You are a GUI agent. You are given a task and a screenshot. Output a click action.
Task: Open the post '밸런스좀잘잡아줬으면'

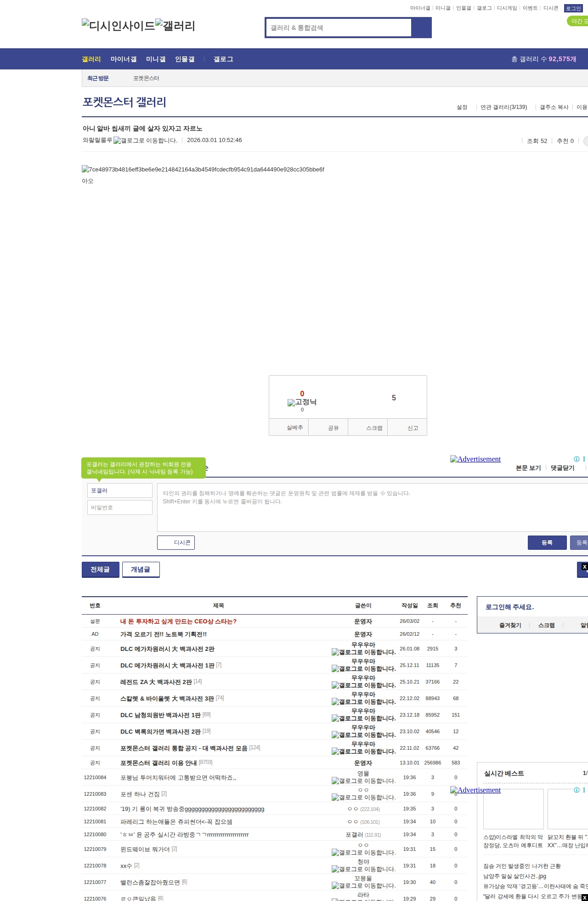pyautogui.click(x=150, y=883)
